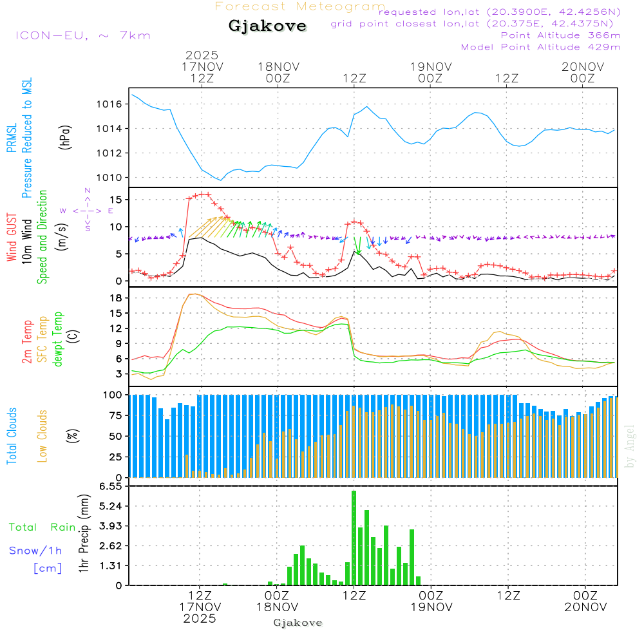Select the Forecast Meteogram header text
Screen dimensions: 644x644
click(299, 7)
